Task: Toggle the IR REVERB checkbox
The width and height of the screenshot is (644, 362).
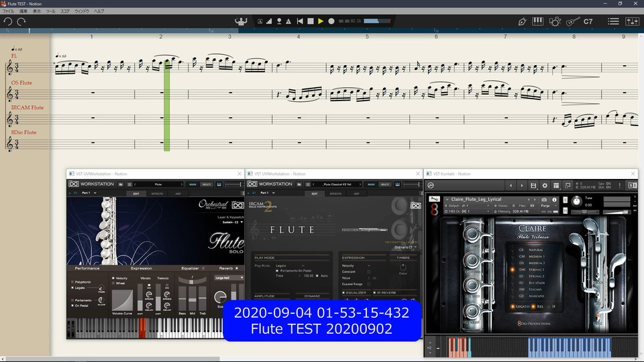Action: (374, 293)
